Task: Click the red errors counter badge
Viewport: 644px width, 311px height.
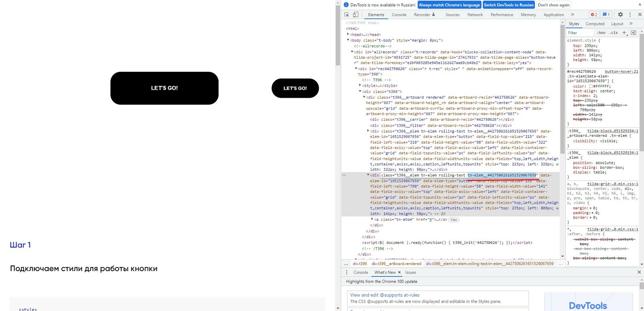Action: [594, 15]
